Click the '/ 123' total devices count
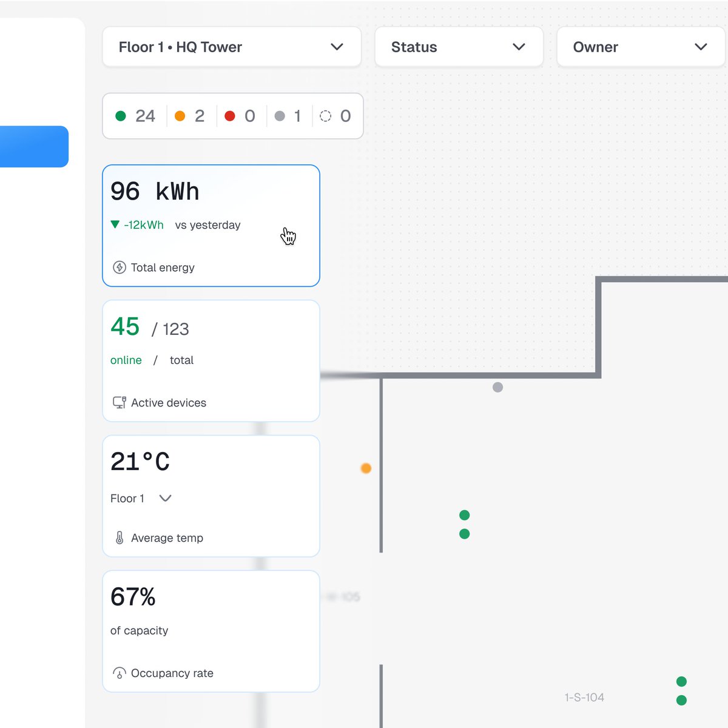This screenshot has height=728, width=728. [170, 329]
